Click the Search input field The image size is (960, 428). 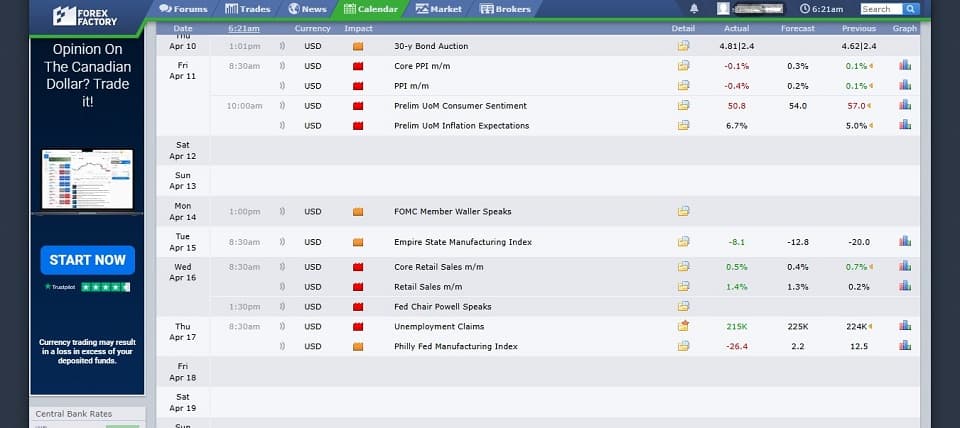(882, 9)
